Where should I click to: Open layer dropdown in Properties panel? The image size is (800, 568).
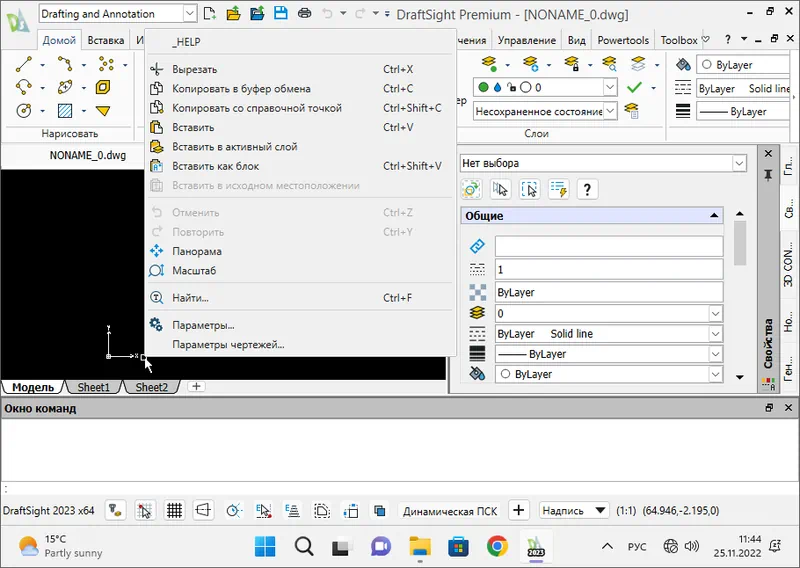[715, 313]
